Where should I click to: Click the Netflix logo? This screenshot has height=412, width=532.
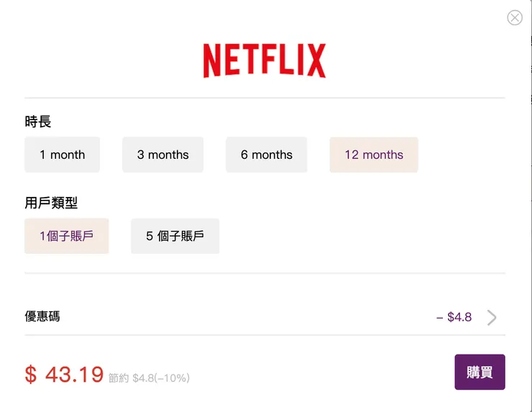point(265,60)
